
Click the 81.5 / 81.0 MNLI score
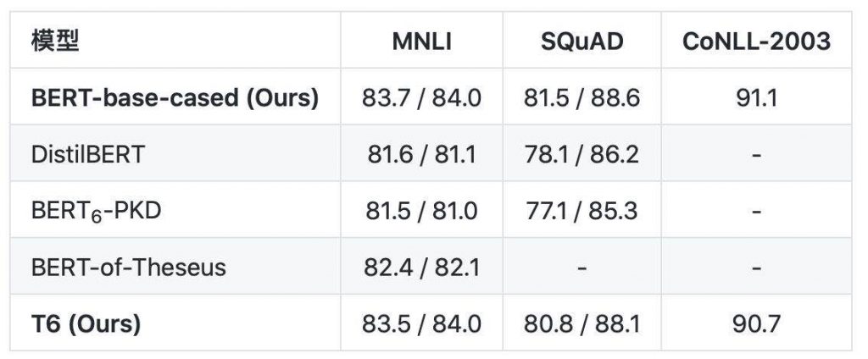tap(421, 211)
